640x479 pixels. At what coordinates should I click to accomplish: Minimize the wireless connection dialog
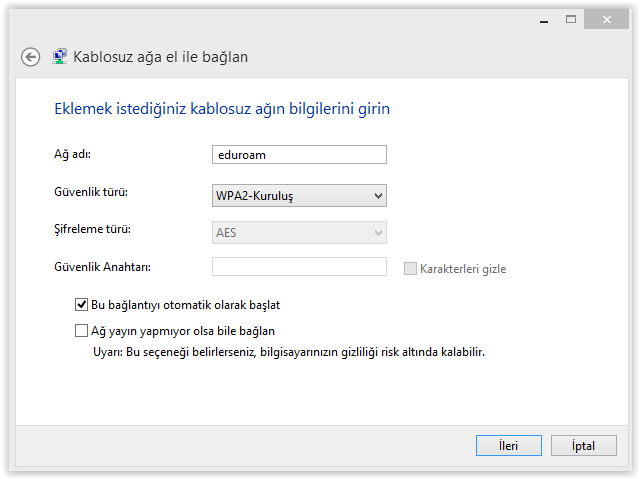click(544, 20)
